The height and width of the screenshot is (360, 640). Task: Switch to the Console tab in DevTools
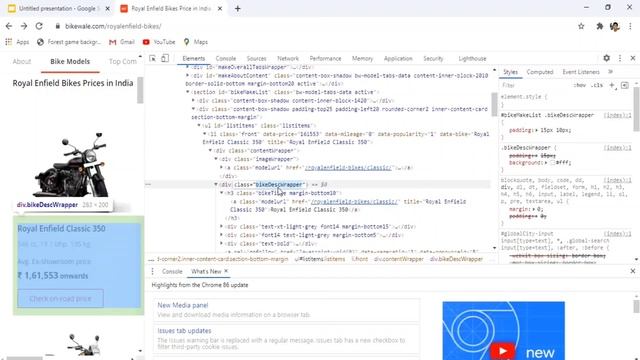click(x=226, y=59)
